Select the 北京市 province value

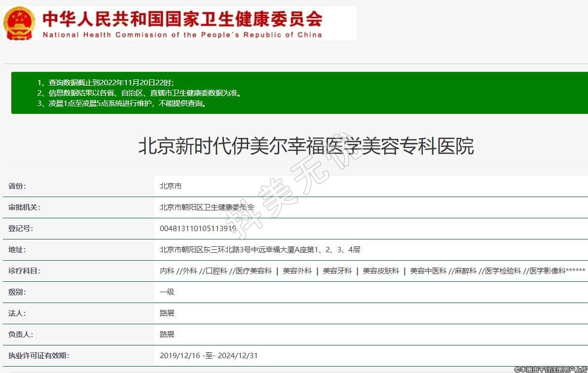coord(171,186)
